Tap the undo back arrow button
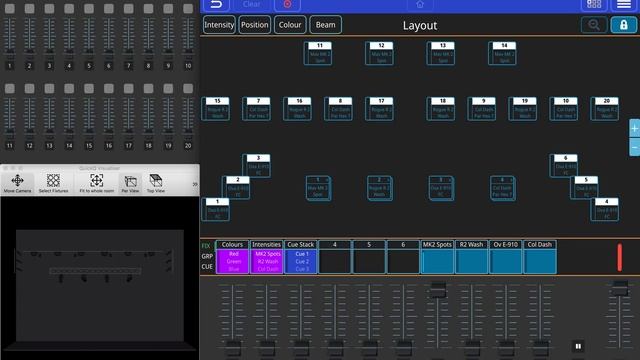Viewport: 640px width, 360px height. [x=216, y=4]
